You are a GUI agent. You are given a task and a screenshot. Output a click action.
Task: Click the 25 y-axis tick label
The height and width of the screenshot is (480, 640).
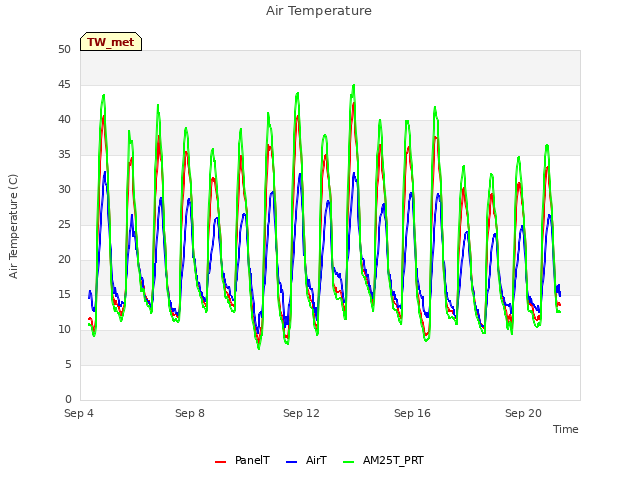coord(64,224)
